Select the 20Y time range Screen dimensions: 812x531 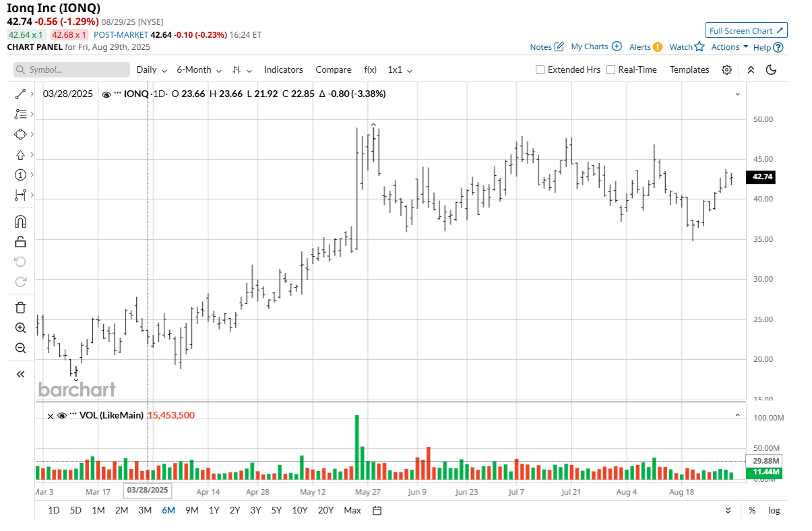pos(325,510)
